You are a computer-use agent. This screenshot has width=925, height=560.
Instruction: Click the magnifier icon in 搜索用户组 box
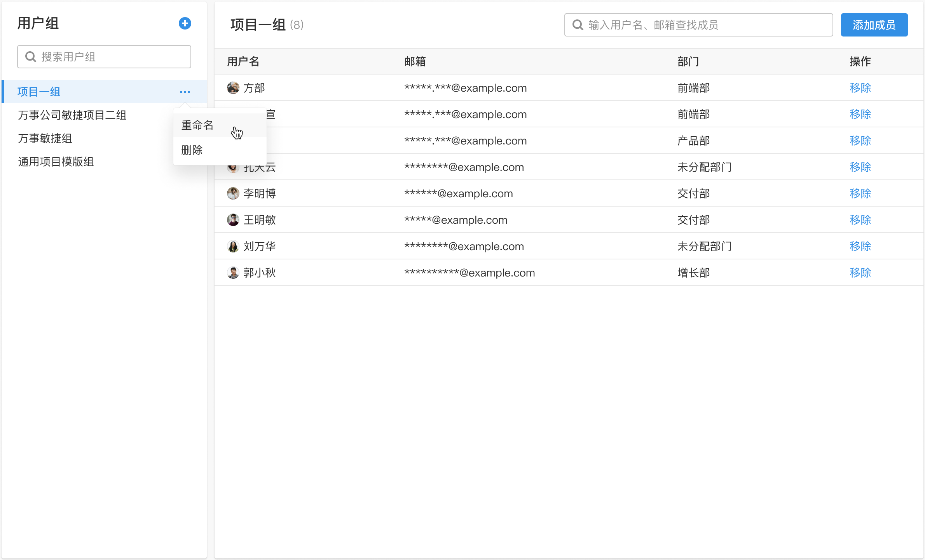tap(31, 57)
